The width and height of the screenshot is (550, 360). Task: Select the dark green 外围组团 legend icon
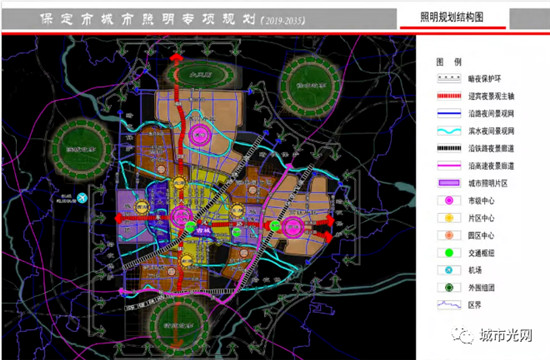click(449, 287)
